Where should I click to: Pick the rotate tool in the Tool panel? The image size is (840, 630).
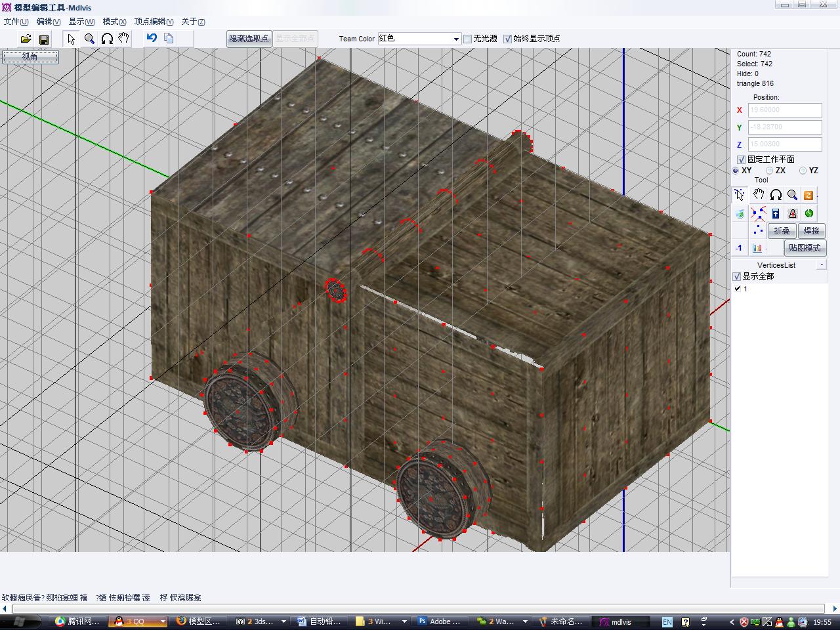tap(776, 195)
